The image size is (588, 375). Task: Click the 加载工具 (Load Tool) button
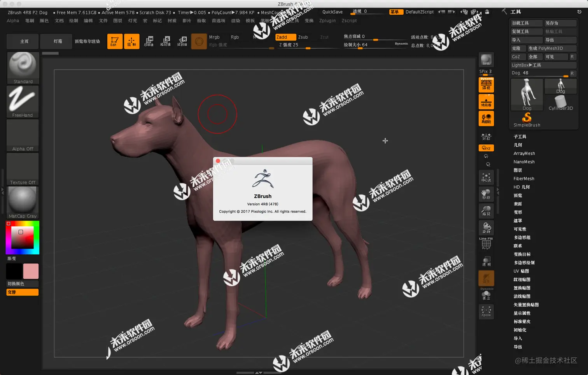click(x=527, y=23)
